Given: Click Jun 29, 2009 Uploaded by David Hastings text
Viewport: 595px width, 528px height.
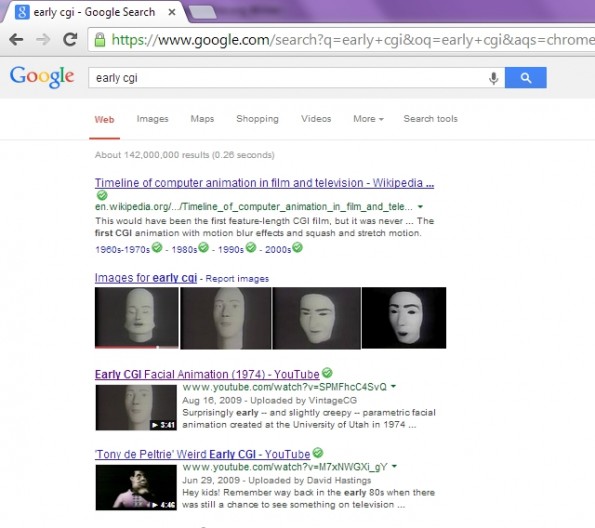Looking at the screenshot, I should point(276,480).
